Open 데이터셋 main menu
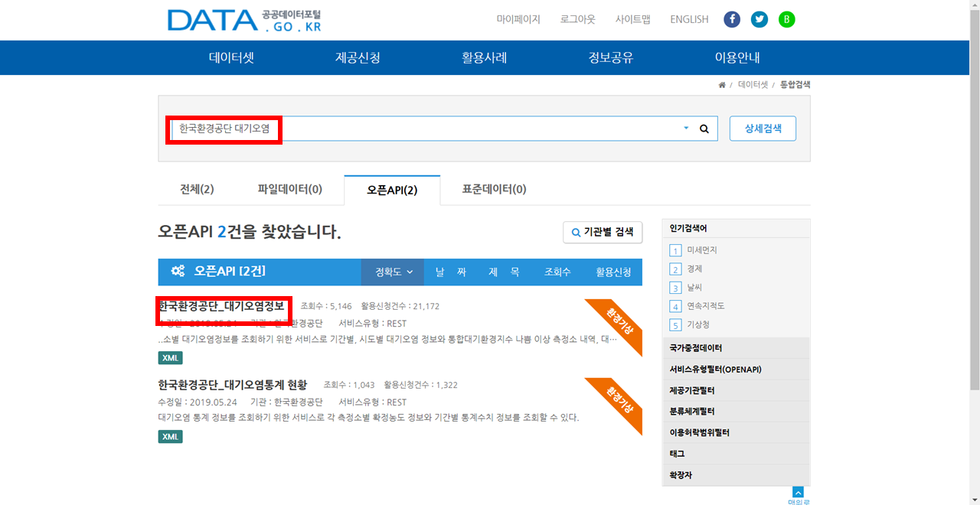The width and height of the screenshot is (980, 505). pyautogui.click(x=231, y=58)
